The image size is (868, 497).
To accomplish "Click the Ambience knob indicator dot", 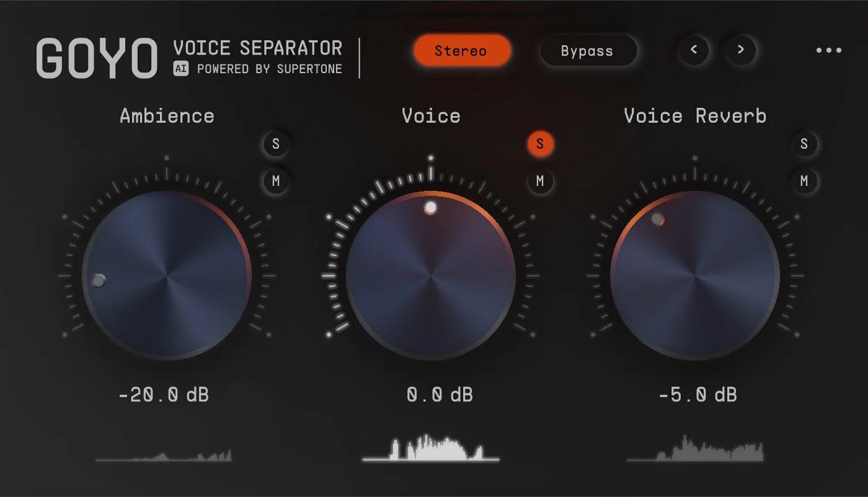I will click(98, 281).
